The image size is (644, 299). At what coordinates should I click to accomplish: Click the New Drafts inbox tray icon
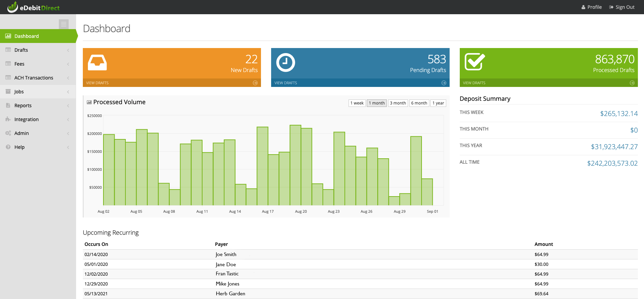tap(97, 63)
